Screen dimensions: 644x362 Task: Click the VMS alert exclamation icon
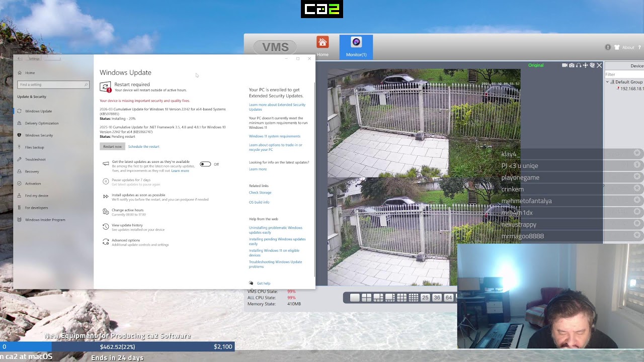tap(608, 47)
